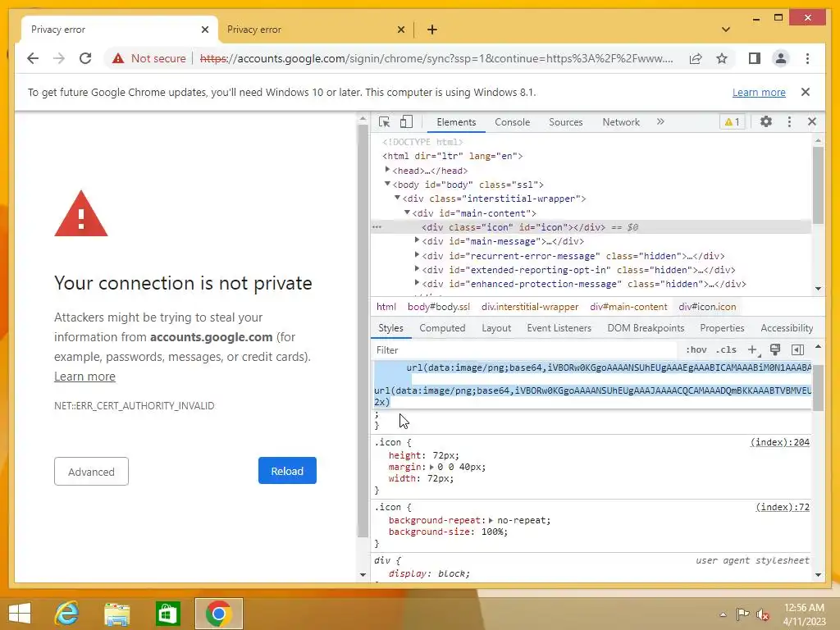Open the DOM Breakpoints tab
This screenshot has width=840, height=630.
click(x=646, y=328)
